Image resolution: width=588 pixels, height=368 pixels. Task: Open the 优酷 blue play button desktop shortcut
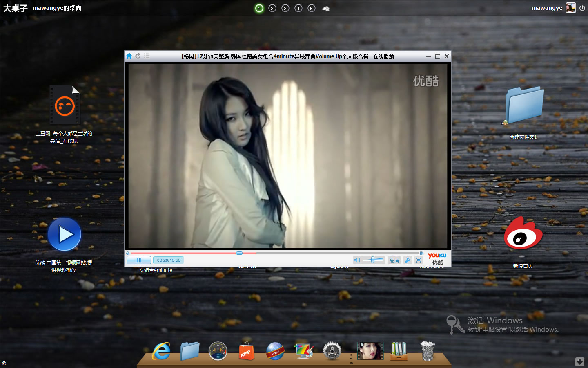65,234
